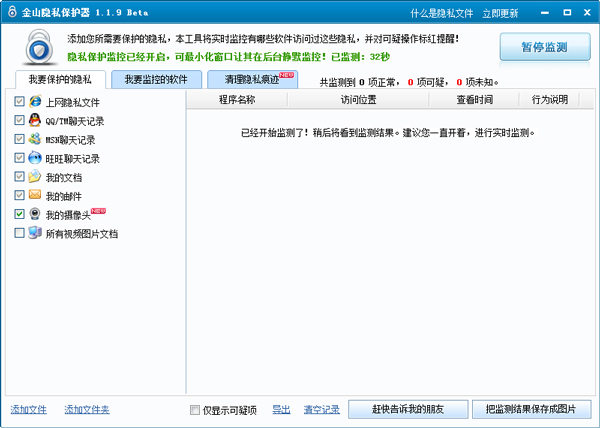Uncheck the 我的摄像头 checkbox

click(x=19, y=214)
